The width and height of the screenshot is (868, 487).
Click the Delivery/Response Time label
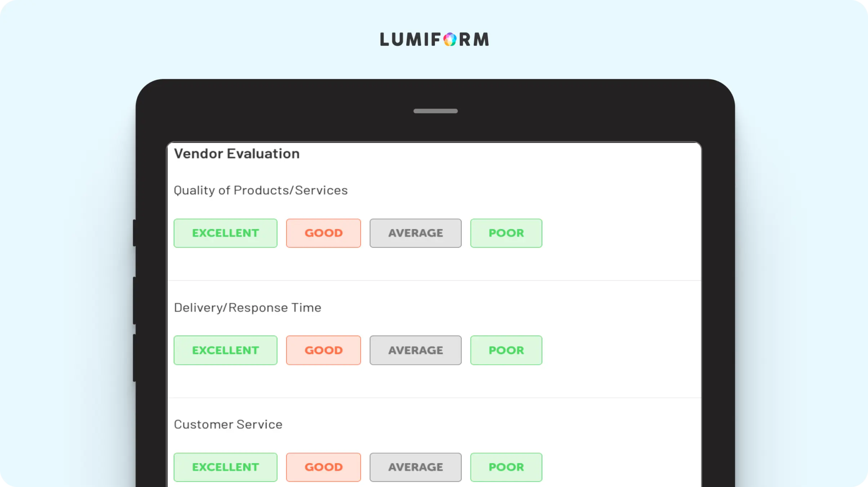click(248, 308)
